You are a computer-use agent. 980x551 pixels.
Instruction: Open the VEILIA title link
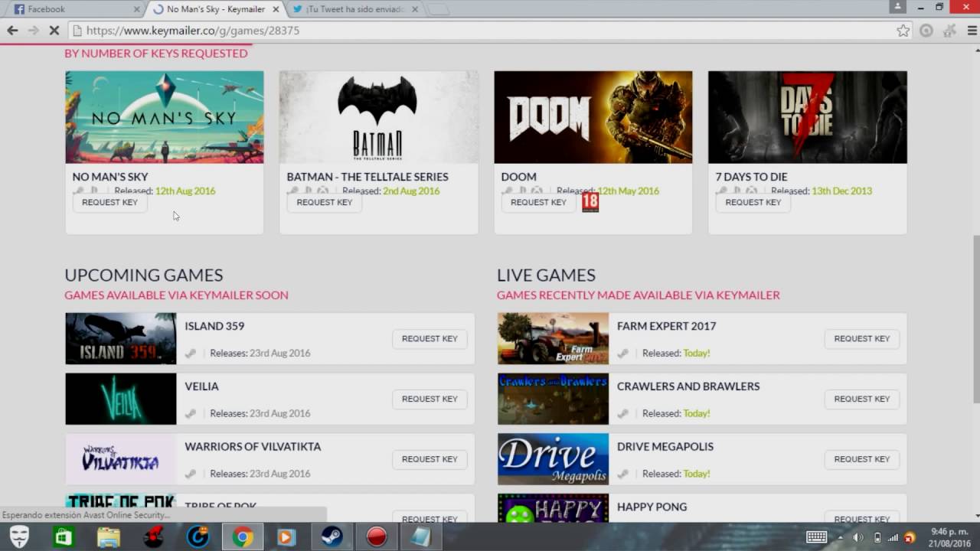201,386
